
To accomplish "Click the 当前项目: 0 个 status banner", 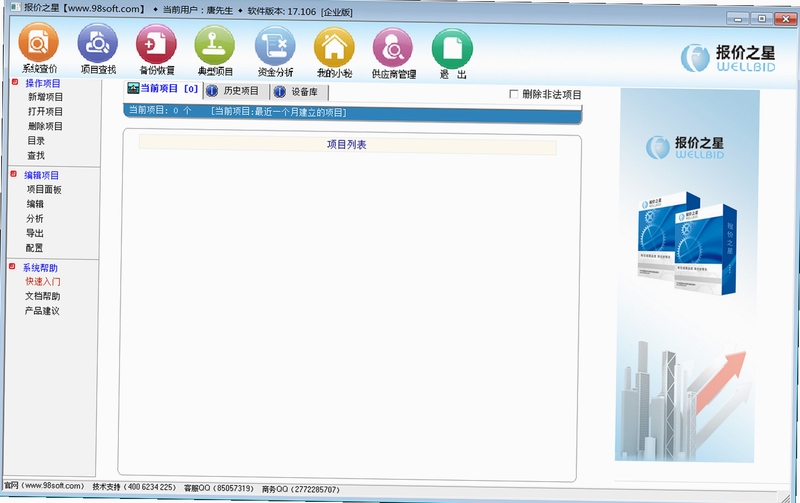I will click(352, 112).
